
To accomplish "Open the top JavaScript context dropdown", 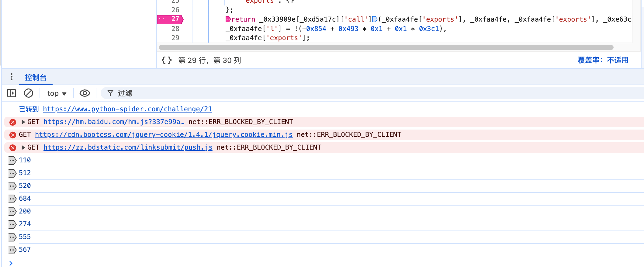I will [57, 93].
